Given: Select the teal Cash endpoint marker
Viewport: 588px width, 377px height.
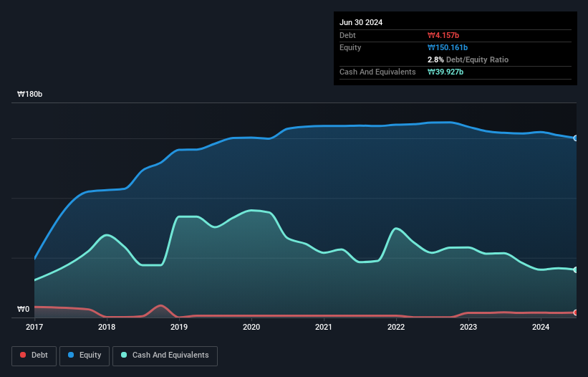Looking at the screenshot, I should pos(576,269).
